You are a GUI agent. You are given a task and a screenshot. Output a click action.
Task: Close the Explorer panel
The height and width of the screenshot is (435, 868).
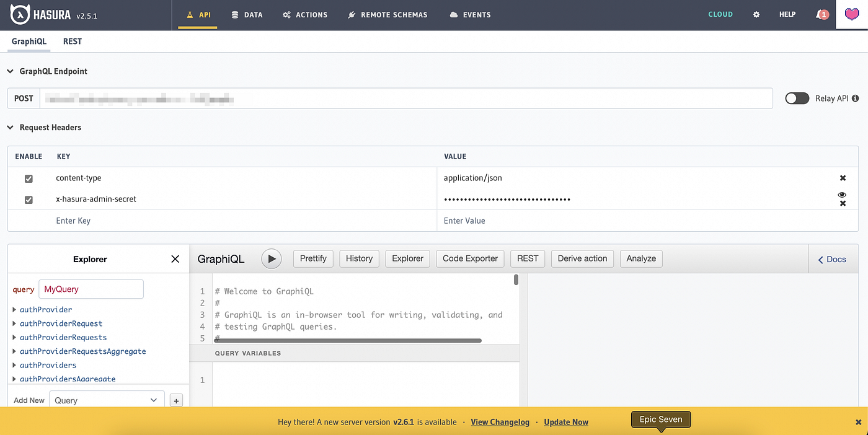point(175,259)
